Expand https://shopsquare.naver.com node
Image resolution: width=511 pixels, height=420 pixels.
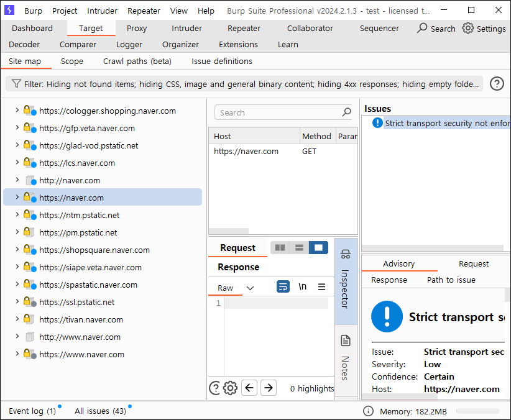17,250
